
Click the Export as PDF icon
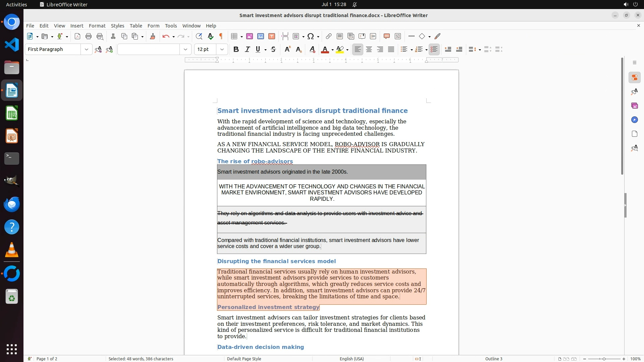point(77,36)
